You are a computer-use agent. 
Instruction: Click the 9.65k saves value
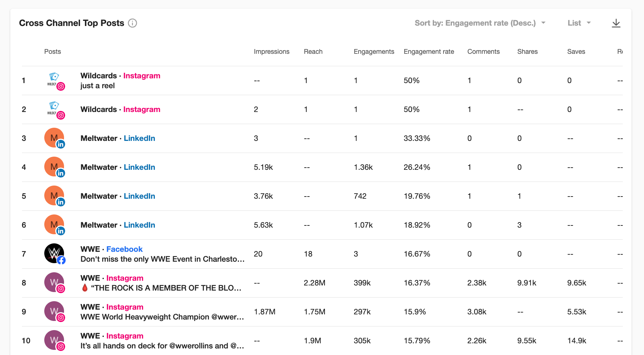coord(577,283)
